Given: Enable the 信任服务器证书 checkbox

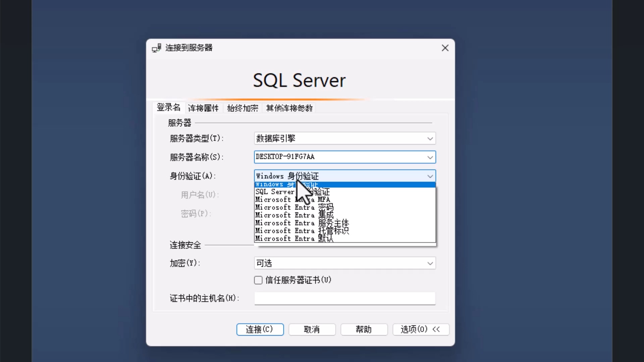Looking at the screenshot, I should [x=258, y=280].
